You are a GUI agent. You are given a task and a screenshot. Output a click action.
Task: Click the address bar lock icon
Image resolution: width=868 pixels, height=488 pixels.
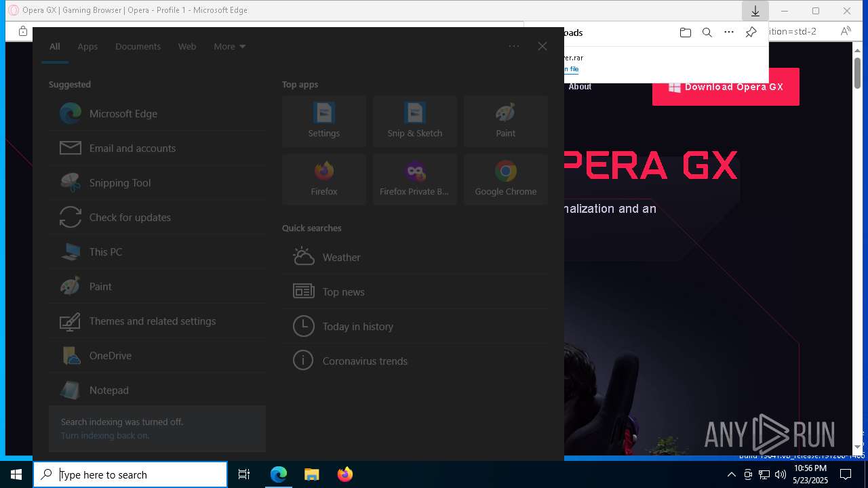pos(23,31)
